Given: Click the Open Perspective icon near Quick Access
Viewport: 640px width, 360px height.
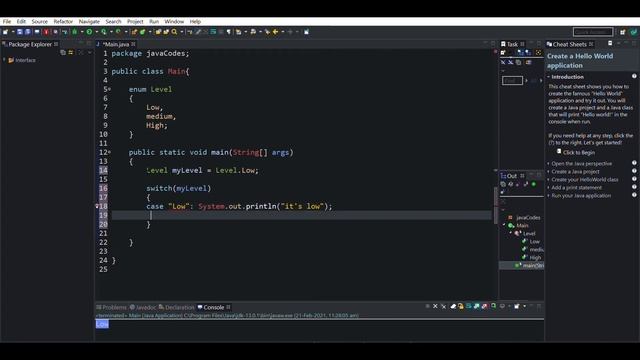Looking at the screenshot, I should click(622, 31).
